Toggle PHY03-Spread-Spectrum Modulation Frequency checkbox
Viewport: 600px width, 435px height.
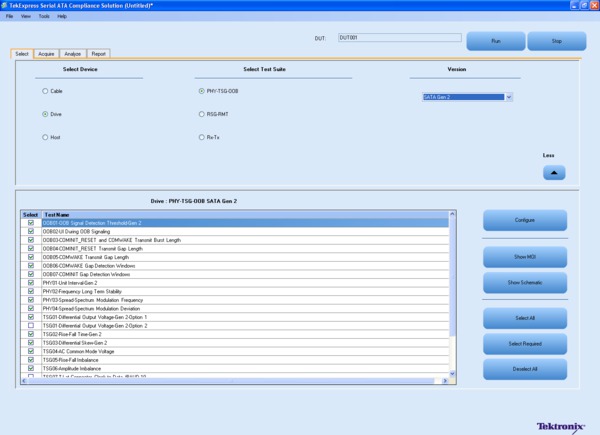(31, 300)
